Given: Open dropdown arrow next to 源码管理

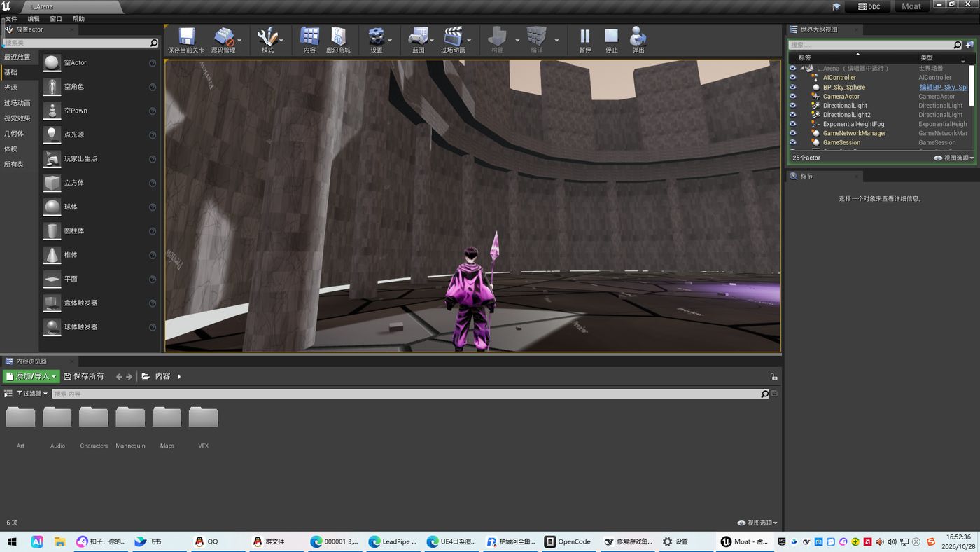Looking at the screenshot, I should [240, 41].
